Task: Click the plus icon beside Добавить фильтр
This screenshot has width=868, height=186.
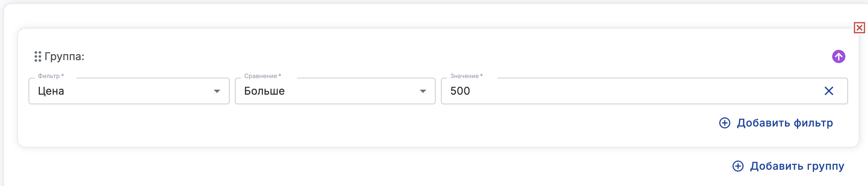Action: tap(725, 123)
